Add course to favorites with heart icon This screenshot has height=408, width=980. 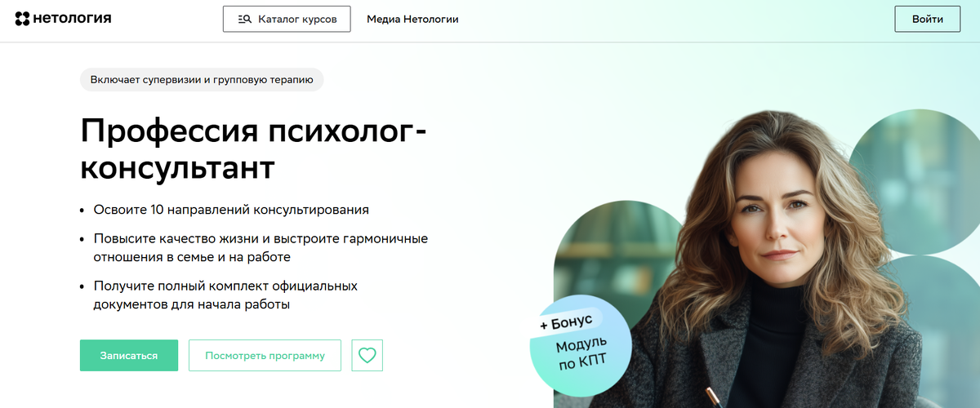click(367, 356)
